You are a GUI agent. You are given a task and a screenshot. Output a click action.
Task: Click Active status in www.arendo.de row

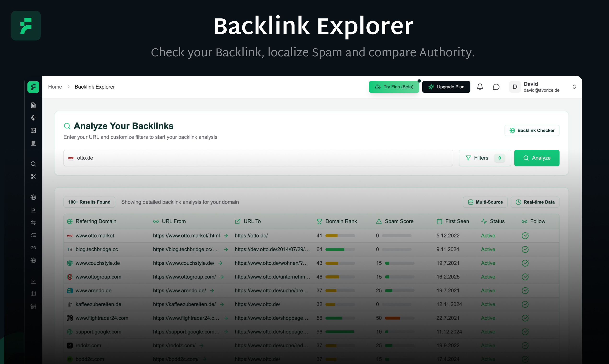(x=488, y=291)
